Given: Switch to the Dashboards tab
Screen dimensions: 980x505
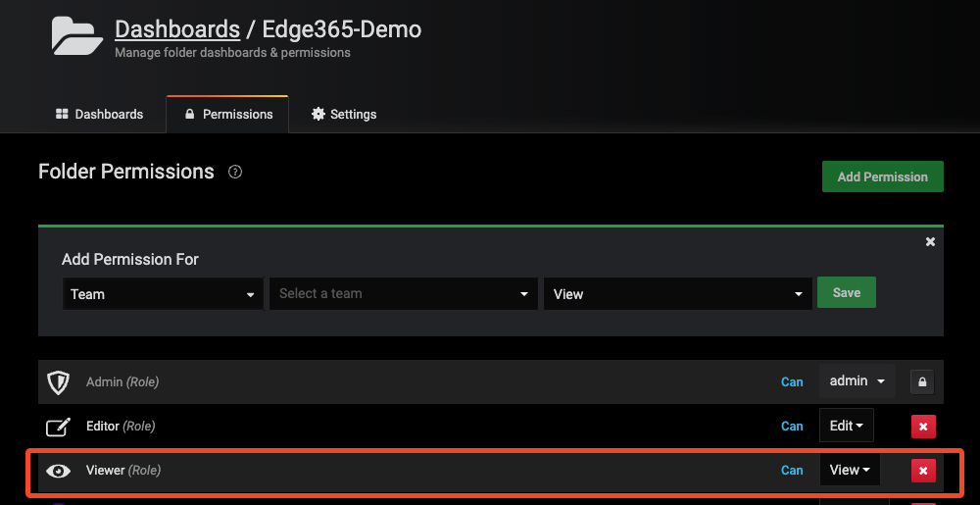Looking at the screenshot, I should [x=100, y=114].
